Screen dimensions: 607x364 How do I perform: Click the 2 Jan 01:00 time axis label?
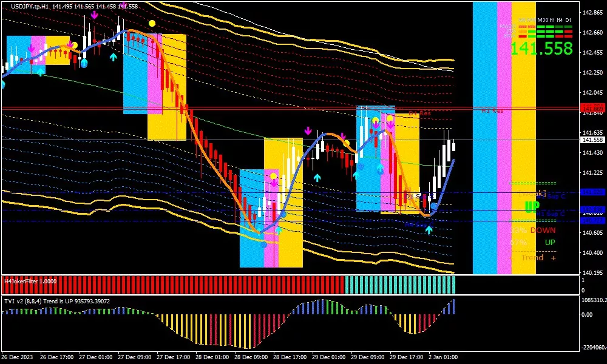443,357
